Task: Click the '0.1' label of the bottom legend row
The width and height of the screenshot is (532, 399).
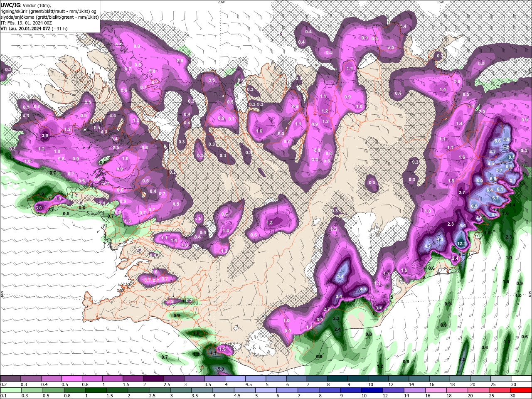Action: click(x=4, y=396)
